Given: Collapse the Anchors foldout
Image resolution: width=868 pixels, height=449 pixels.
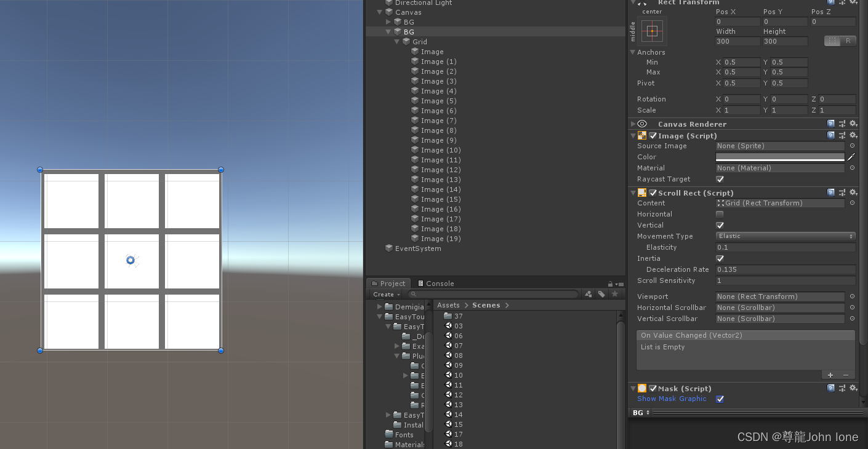Looking at the screenshot, I should 633,52.
